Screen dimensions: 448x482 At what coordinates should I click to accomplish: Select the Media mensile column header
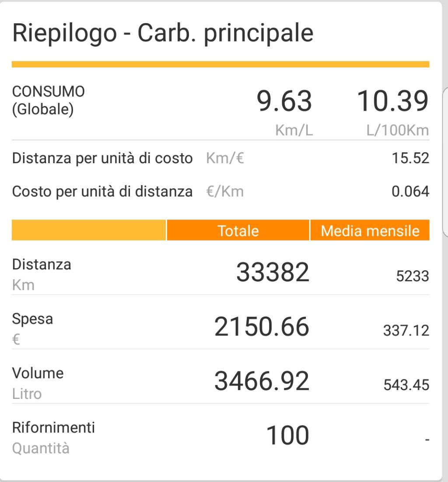coord(370,231)
